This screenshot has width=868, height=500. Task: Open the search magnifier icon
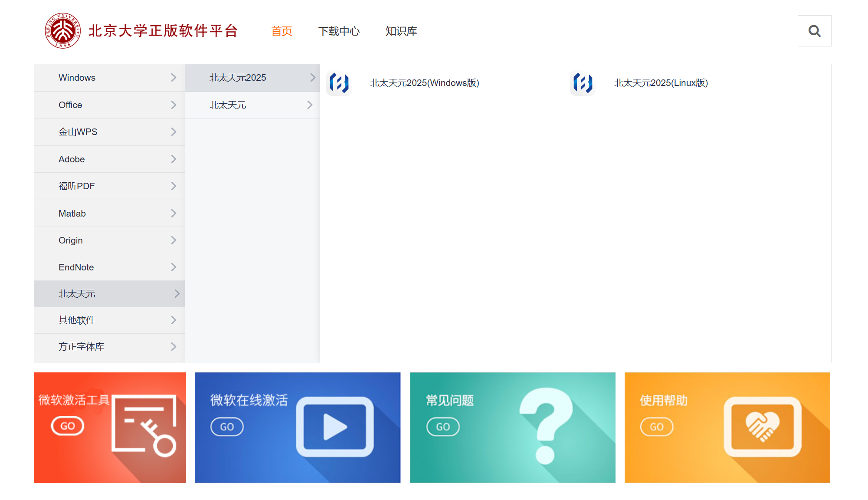click(x=814, y=30)
